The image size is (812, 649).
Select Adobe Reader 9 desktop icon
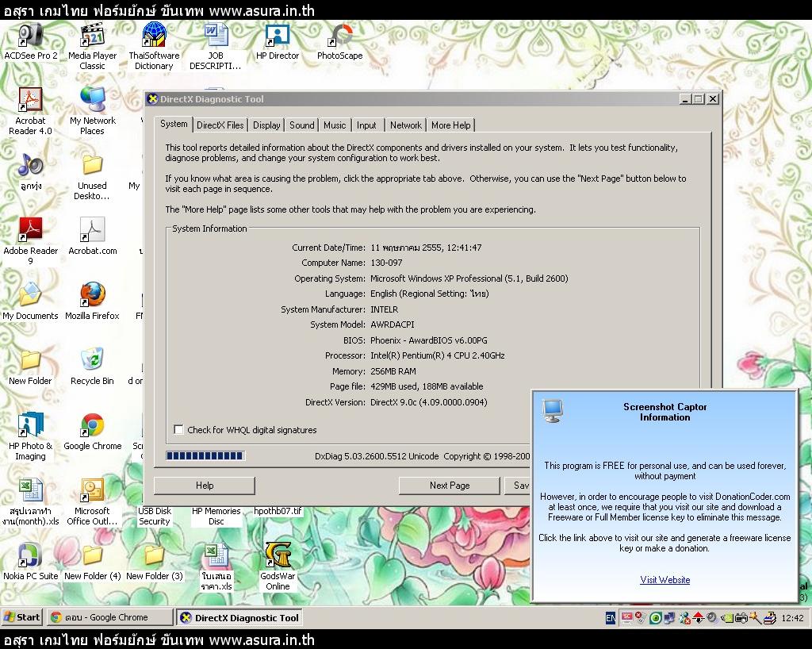(x=31, y=241)
